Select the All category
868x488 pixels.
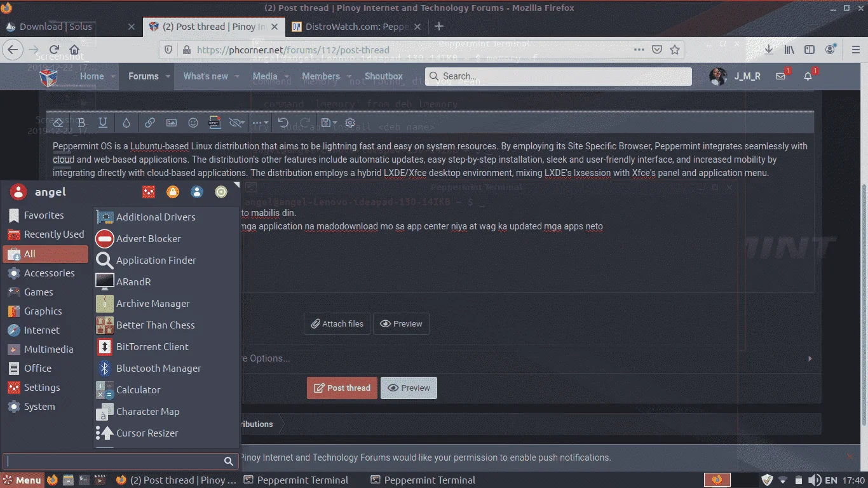tap(46, 254)
